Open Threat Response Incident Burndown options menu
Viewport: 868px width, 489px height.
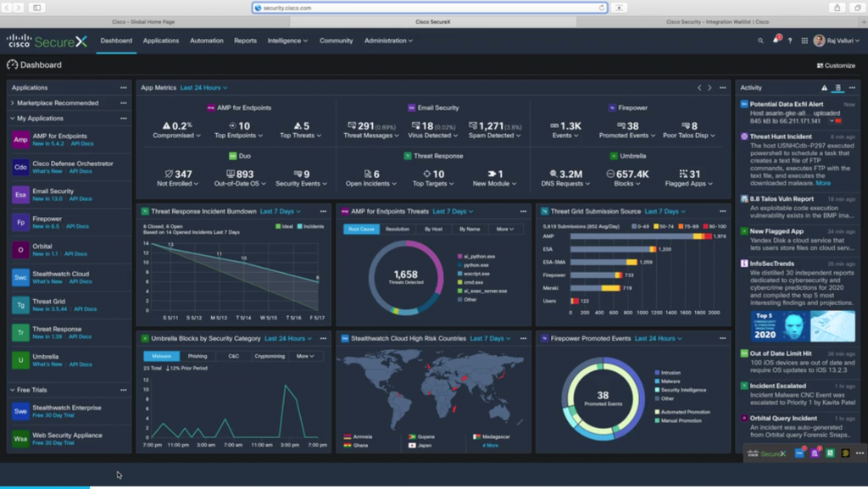323,211
